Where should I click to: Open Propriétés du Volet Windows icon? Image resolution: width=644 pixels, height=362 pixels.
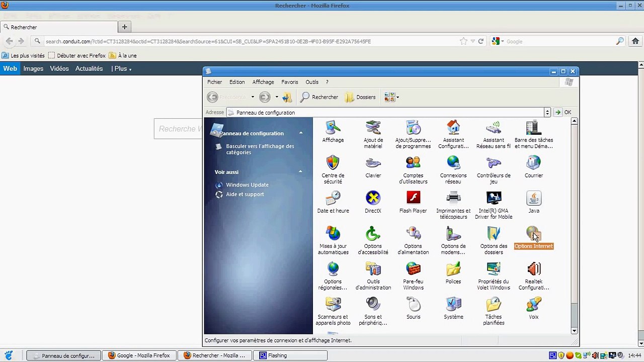tap(494, 276)
